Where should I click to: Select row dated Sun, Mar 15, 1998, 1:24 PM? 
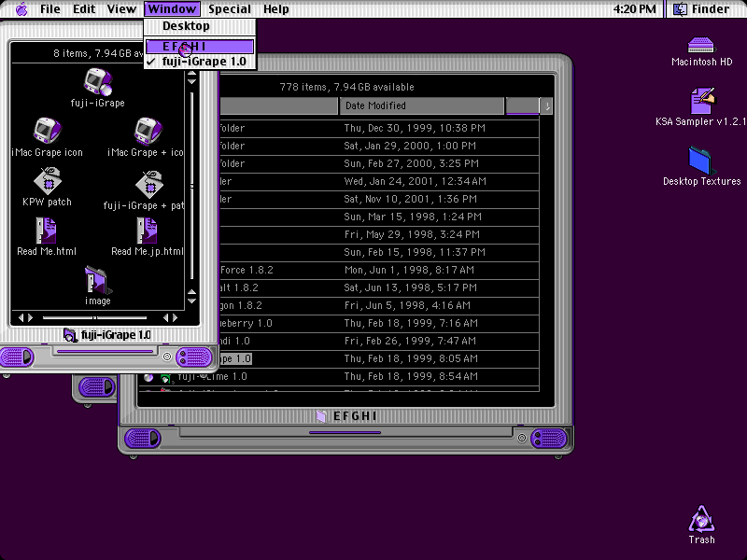coord(380,217)
